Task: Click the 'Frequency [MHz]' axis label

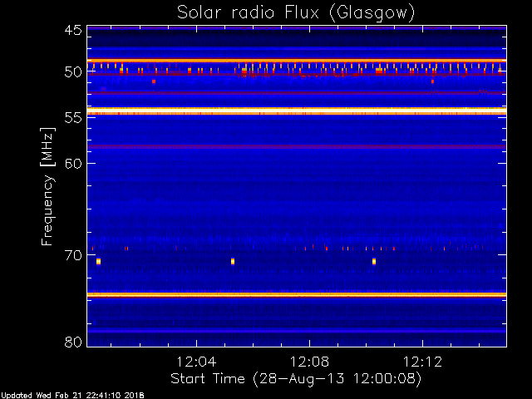Action: (x=48, y=186)
